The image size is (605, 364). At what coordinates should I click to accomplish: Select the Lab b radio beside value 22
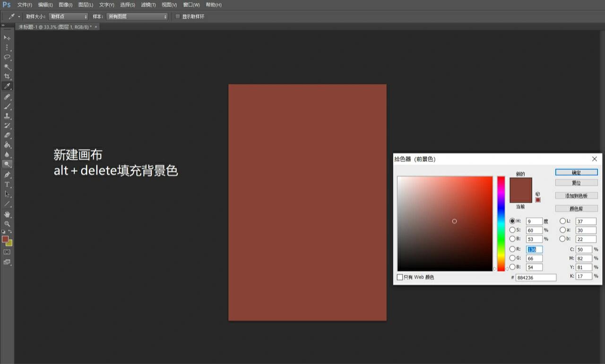click(562, 239)
